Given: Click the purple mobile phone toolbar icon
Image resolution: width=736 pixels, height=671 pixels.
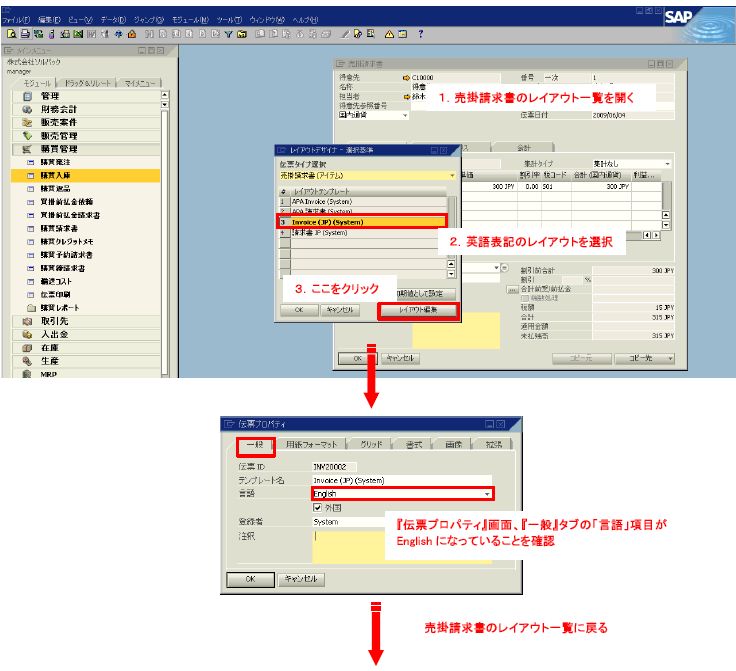Looking at the screenshot, I should [x=52, y=34].
